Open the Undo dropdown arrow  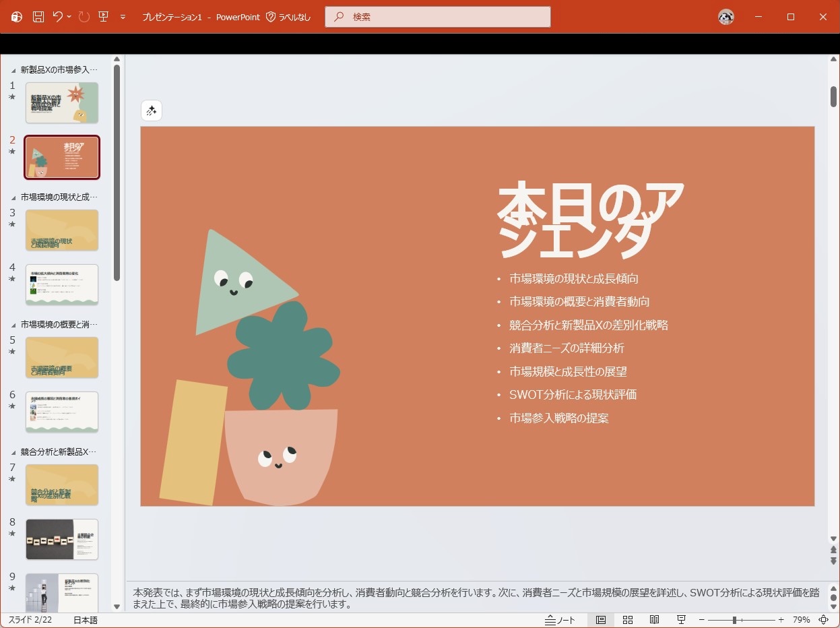coord(69,17)
